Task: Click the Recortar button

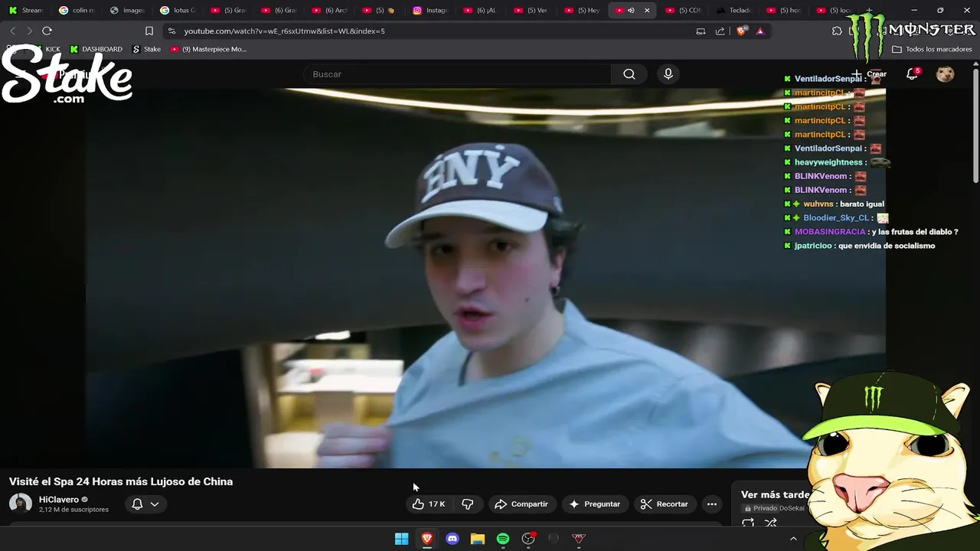Action: pyautogui.click(x=665, y=504)
